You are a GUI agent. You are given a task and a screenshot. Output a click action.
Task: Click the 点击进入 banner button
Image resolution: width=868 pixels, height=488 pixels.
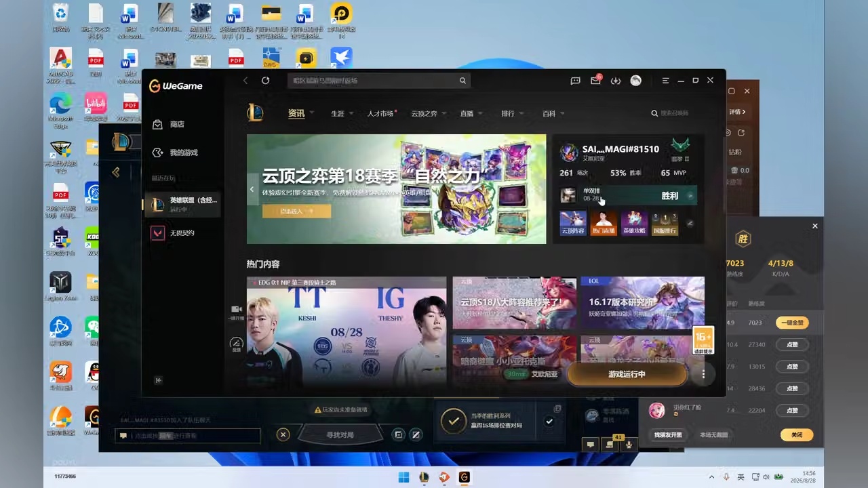tap(296, 211)
